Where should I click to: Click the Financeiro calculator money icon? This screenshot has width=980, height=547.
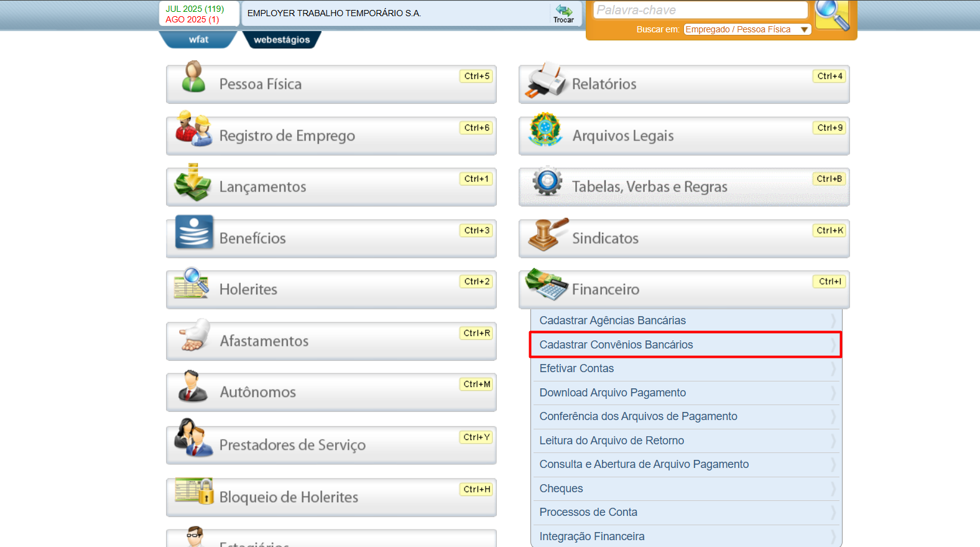[x=547, y=284]
